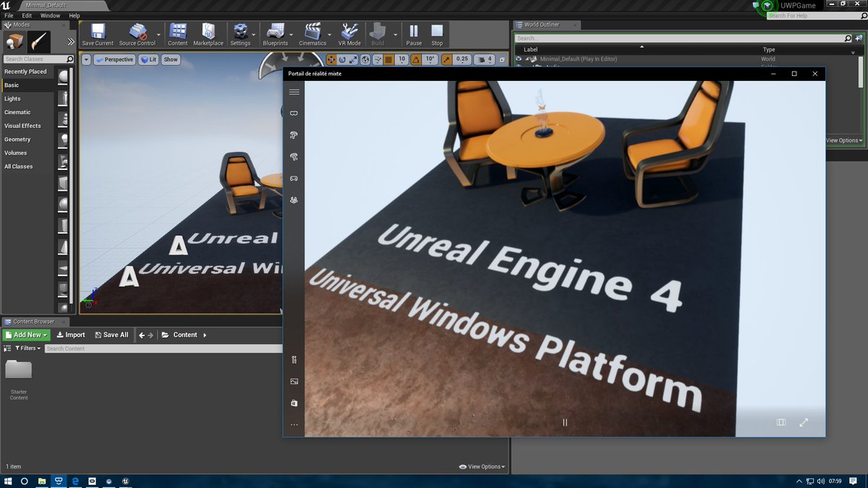Click Save All in Content Browser
Viewport: 868px width, 488px height.
tap(112, 335)
